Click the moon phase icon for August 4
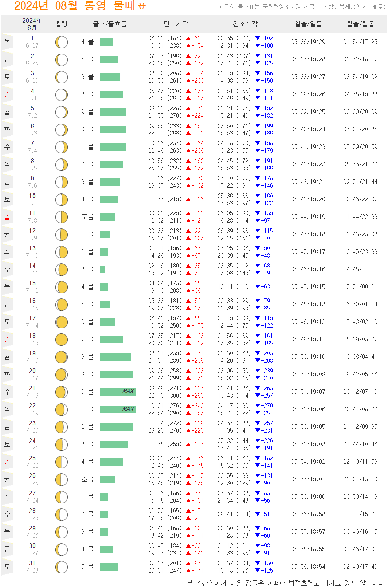The width and height of the screenshot is (387, 588). click(61, 95)
